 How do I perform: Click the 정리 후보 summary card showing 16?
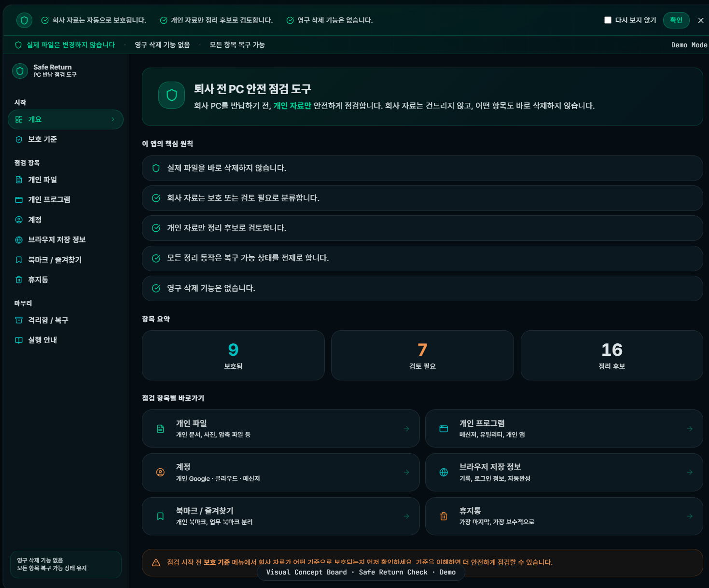point(612,355)
